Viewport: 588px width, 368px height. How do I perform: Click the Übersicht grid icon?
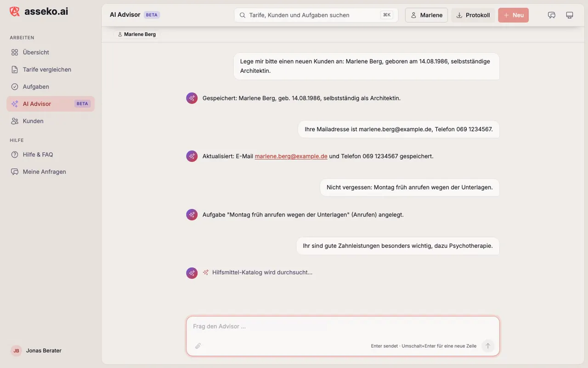coord(15,52)
